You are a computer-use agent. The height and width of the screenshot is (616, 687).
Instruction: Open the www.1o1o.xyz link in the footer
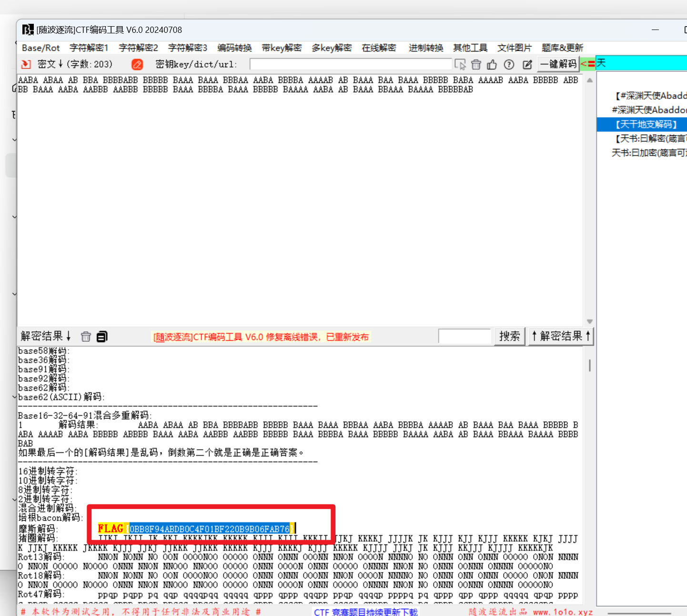[563, 612]
